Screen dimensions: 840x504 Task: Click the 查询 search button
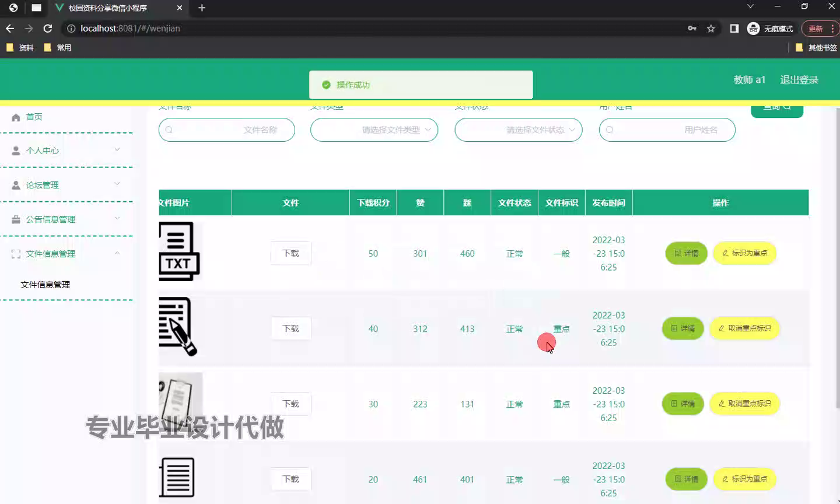777,111
